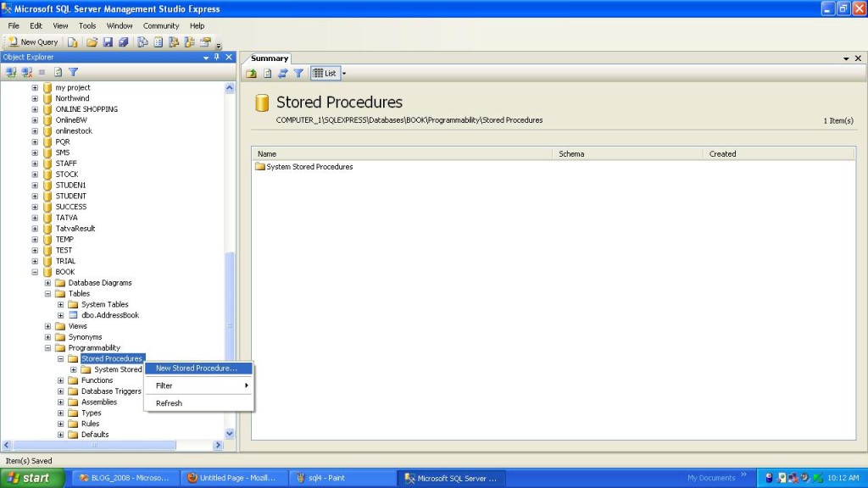Switch to the List view in Summary
Screen dimensions: 868x488
click(323, 73)
